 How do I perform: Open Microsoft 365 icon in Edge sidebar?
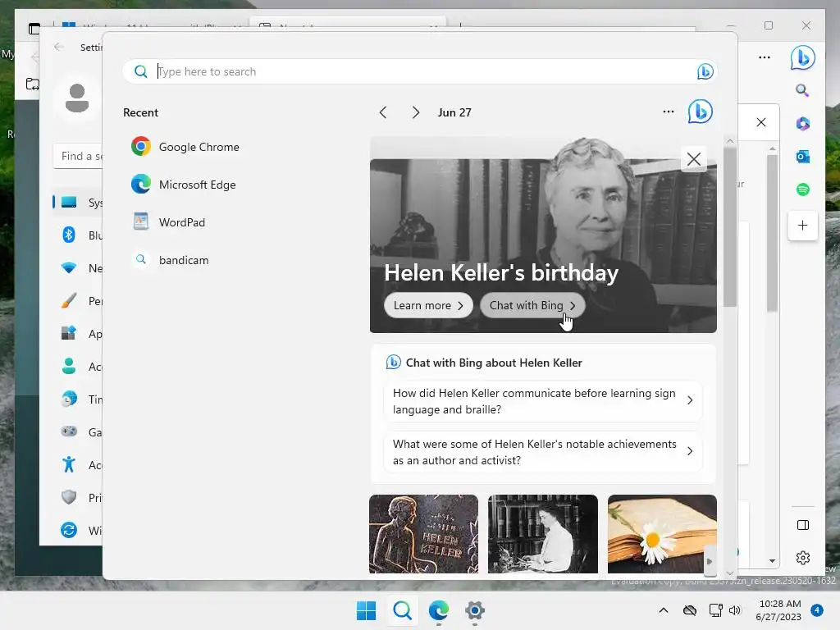tap(802, 124)
